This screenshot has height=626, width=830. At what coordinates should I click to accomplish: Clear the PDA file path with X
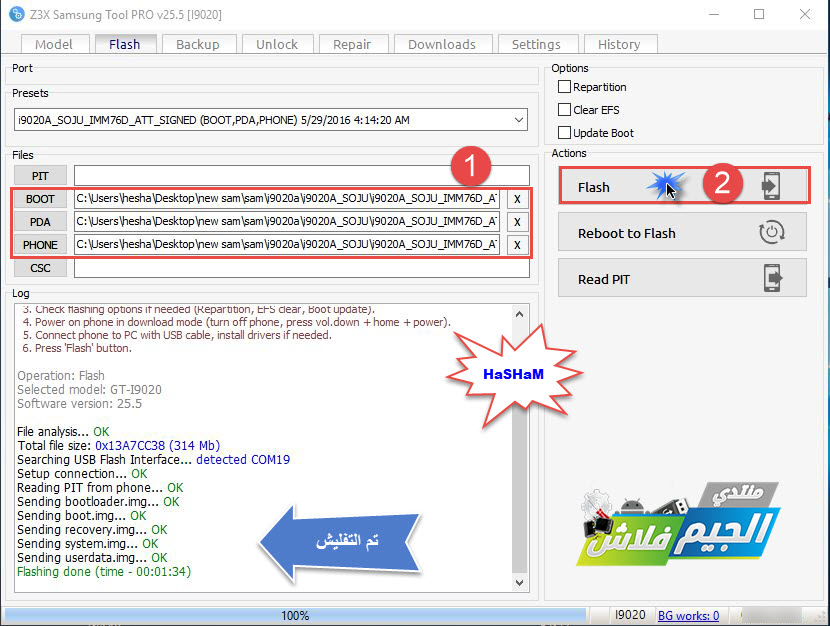[x=517, y=222]
